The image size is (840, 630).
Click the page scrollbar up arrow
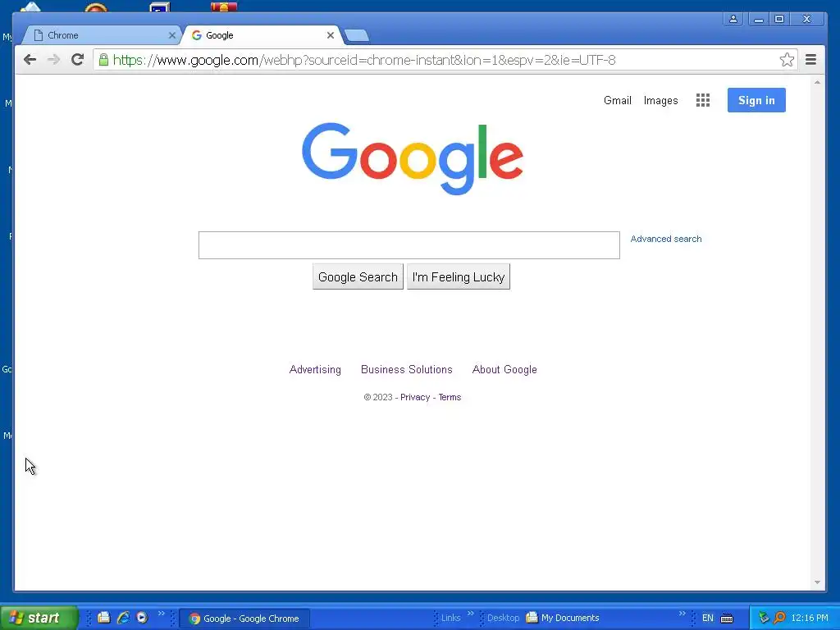click(x=817, y=83)
